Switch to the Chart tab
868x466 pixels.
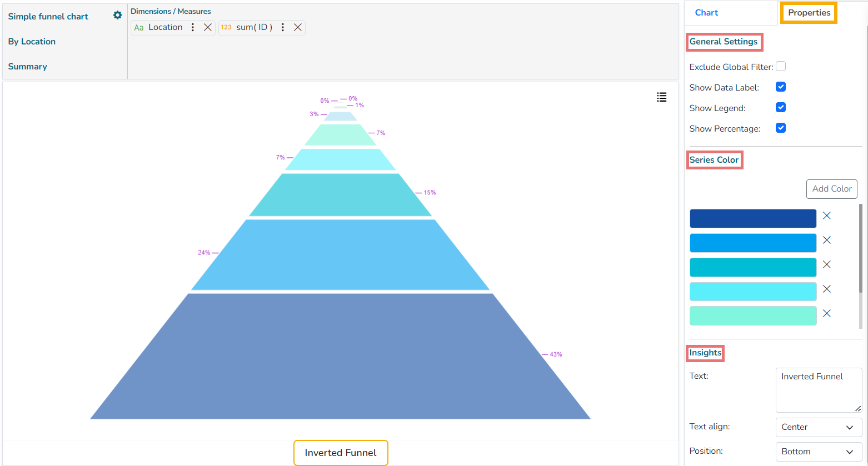(706, 12)
